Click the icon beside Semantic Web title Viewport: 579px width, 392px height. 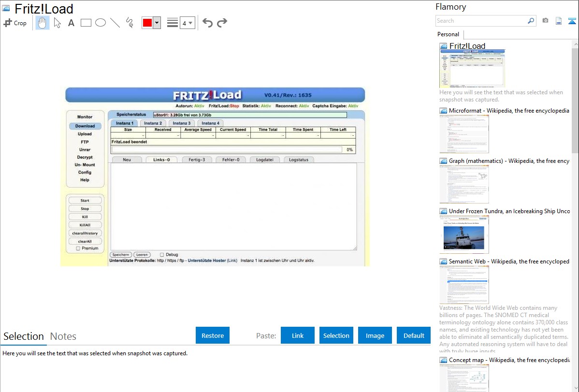[443, 261]
